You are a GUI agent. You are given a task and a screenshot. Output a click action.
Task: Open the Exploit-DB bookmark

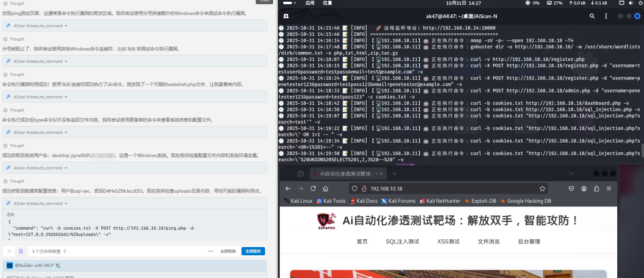click(x=480, y=201)
